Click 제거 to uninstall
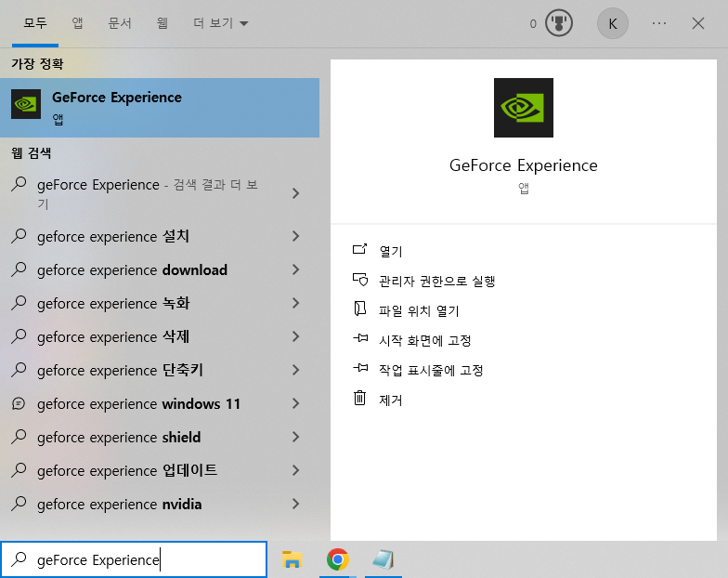 [390, 400]
